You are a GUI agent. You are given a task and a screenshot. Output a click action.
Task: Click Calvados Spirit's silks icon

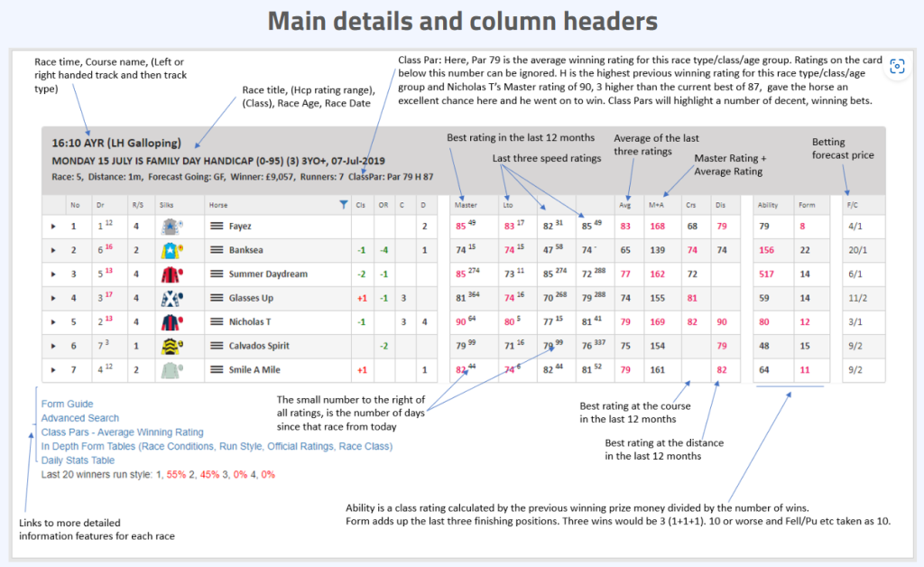pyautogui.click(x=172, y=346)
